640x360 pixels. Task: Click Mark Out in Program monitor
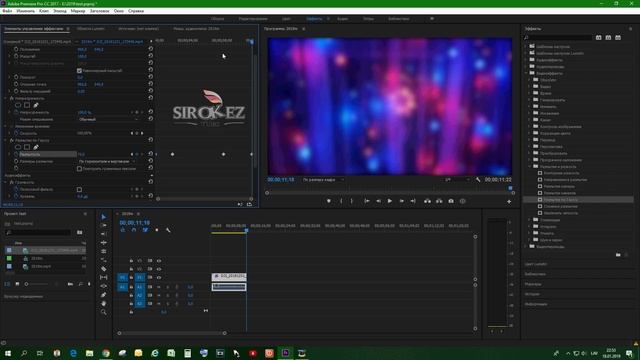click(351, 201)
